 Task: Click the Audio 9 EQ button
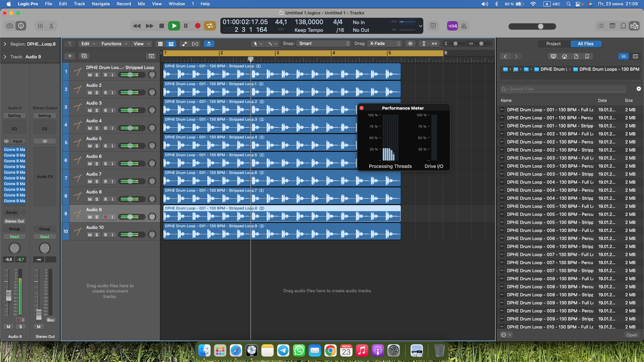[14, 129]
